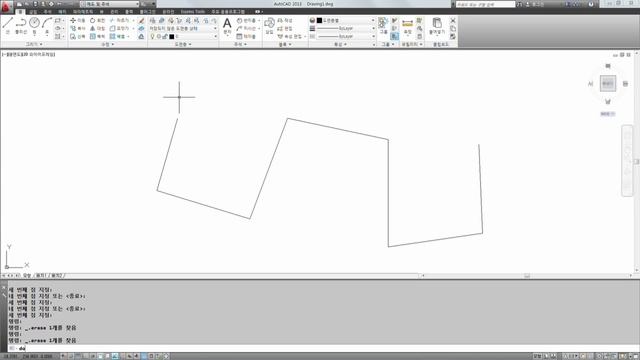Click the object color swatch in Properties

(319, 20)
